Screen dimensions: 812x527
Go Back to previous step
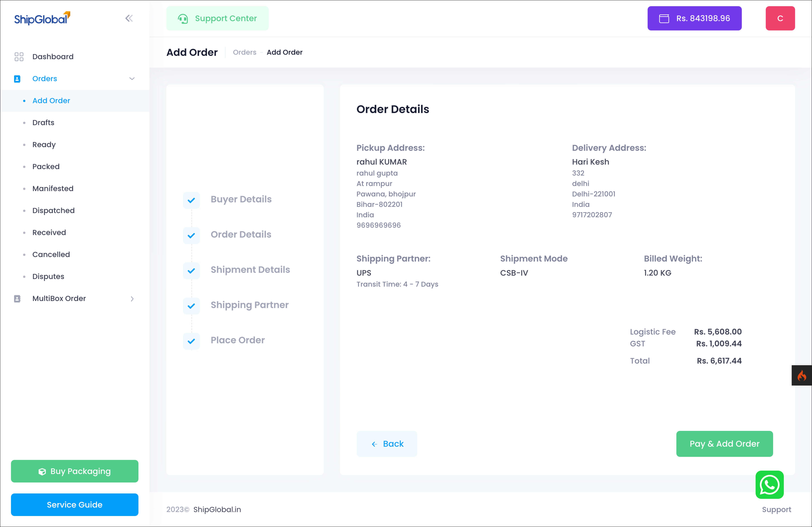pyautogui.click(x=387, y=443)
